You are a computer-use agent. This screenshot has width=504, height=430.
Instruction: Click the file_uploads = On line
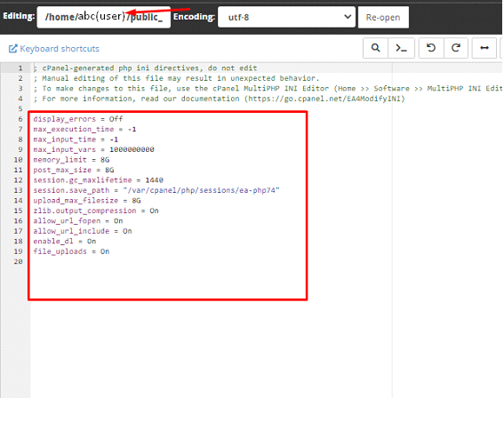pyautogui.click(x=71, y=251)
